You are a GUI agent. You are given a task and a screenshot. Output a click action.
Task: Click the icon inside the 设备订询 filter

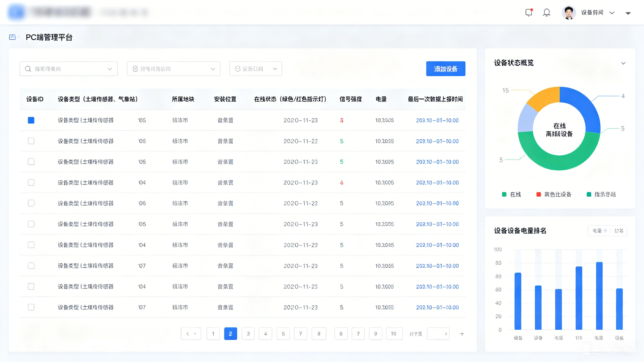tap(238, 69)
